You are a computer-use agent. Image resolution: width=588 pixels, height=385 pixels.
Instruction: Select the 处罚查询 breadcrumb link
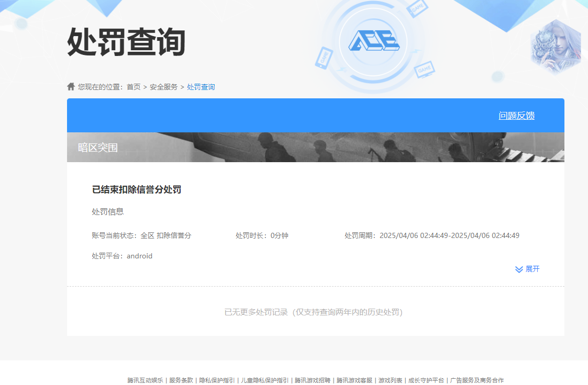tap(201, 87)
